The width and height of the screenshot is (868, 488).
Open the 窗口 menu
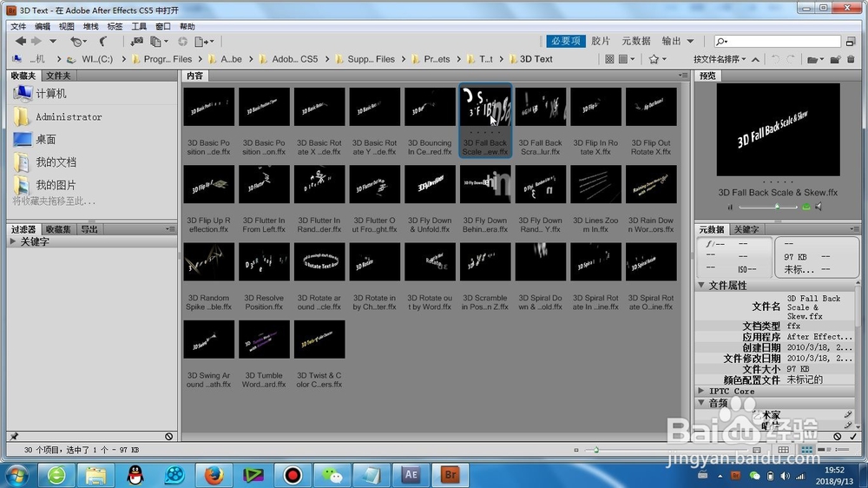[x=163, y=26]
